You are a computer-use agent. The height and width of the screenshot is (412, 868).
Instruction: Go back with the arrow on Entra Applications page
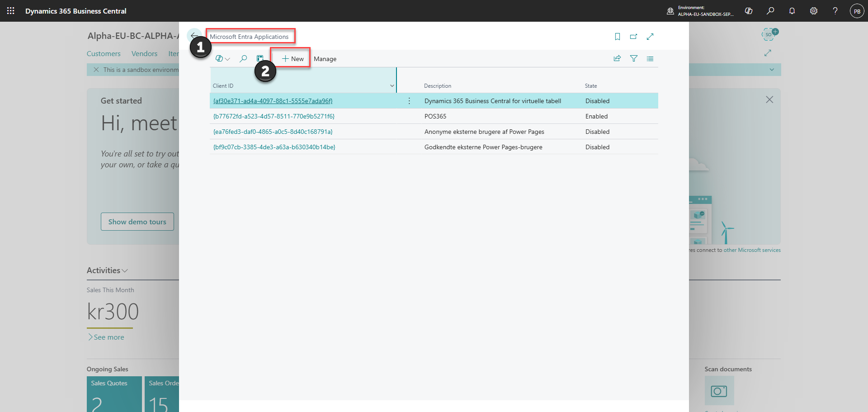pyautogui.click(x=194, y=36)
